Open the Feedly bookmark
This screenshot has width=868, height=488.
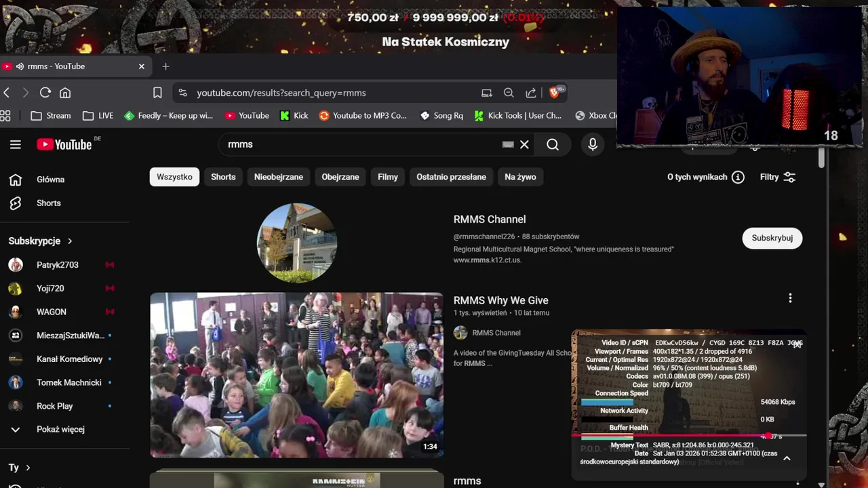tap(169, 116)
